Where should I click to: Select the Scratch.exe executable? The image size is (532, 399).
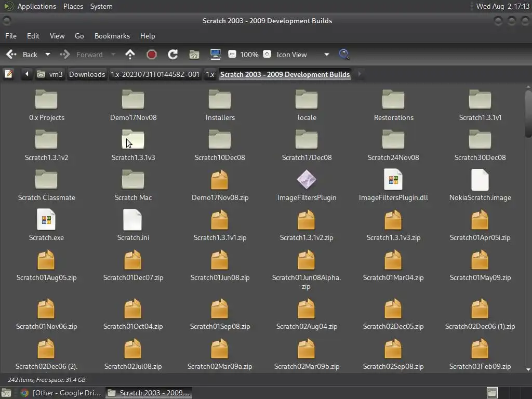[x=46, y=225]
